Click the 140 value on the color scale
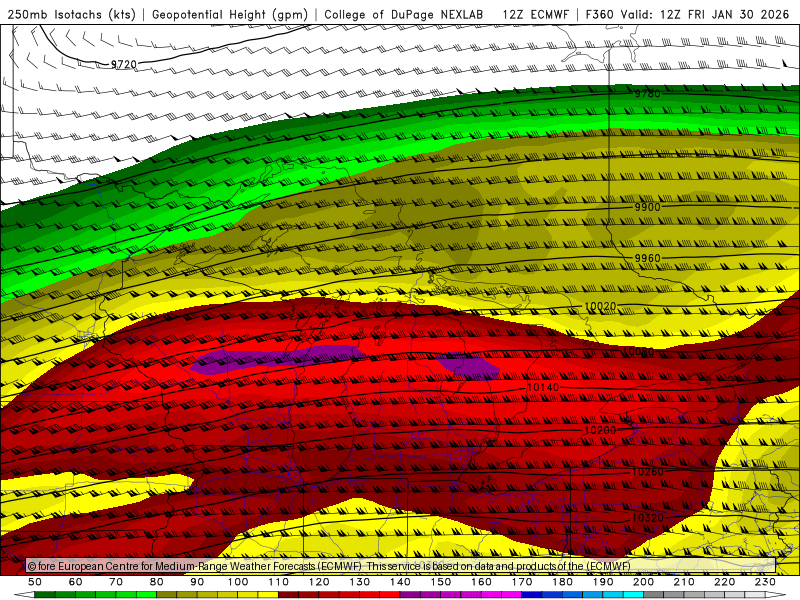Viewport: 800px width, 600px height. [x=401, y=582]
